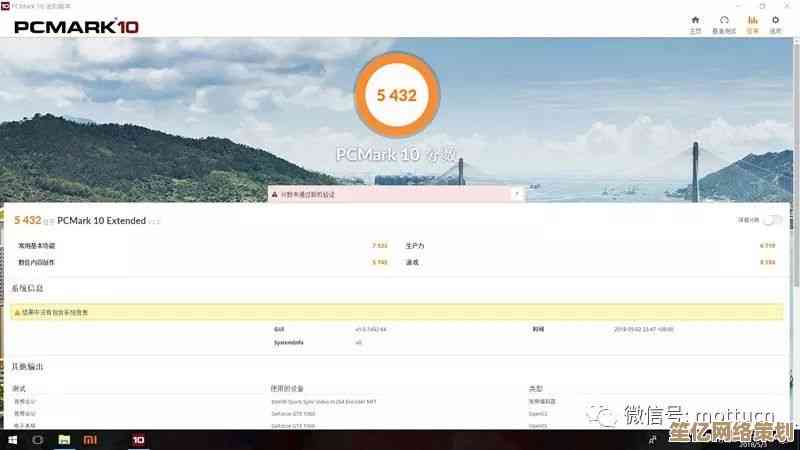
Task: Open File Explorer from the taskbar
Action: coord(64,440)
